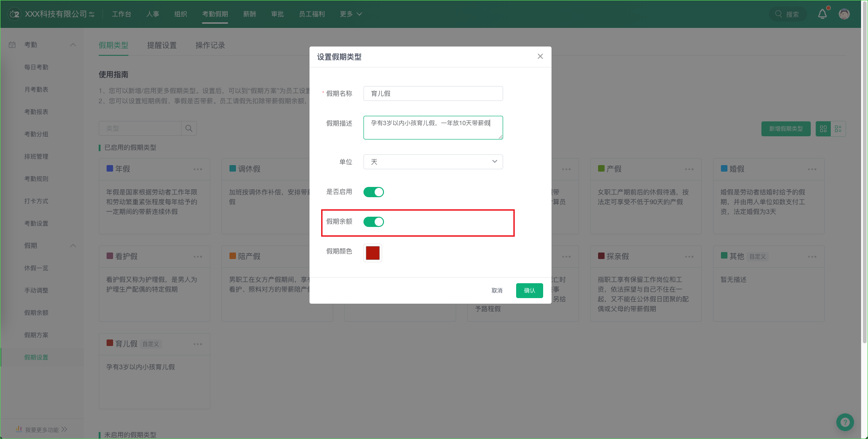
Task: Switch company via swap icon beside company name
Action: point(92,14)
